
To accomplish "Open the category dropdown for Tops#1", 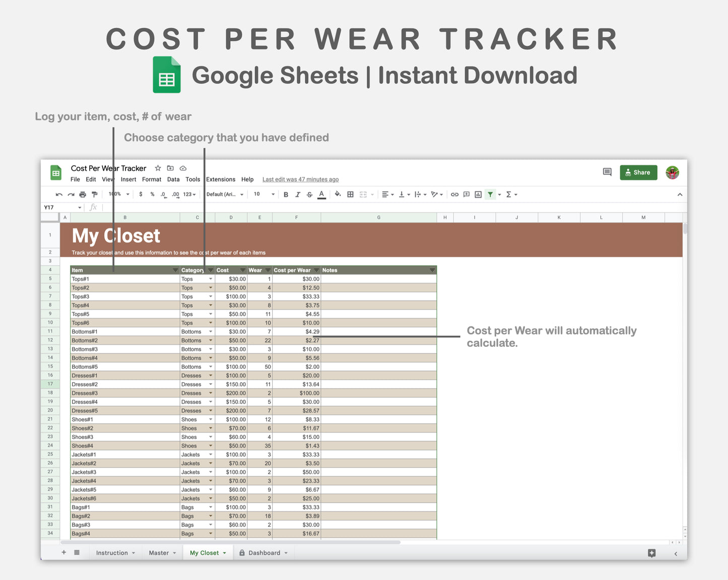I will (211, 278).
